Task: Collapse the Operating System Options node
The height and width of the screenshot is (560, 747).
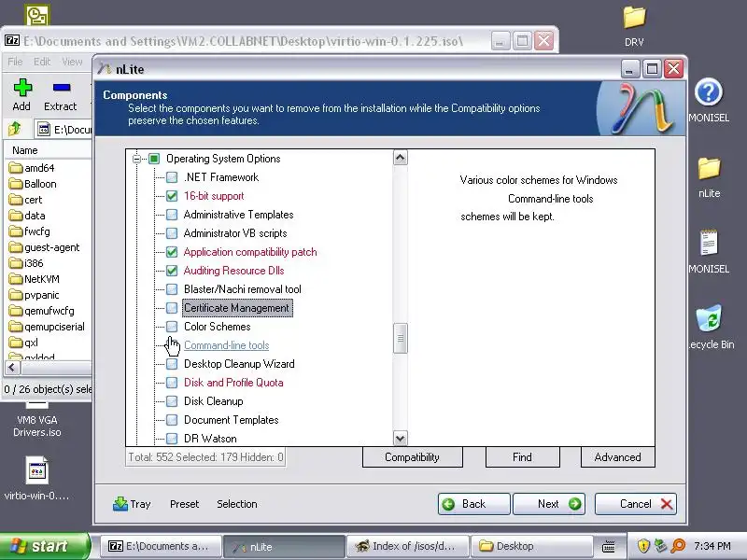Action: coord(136,159)
